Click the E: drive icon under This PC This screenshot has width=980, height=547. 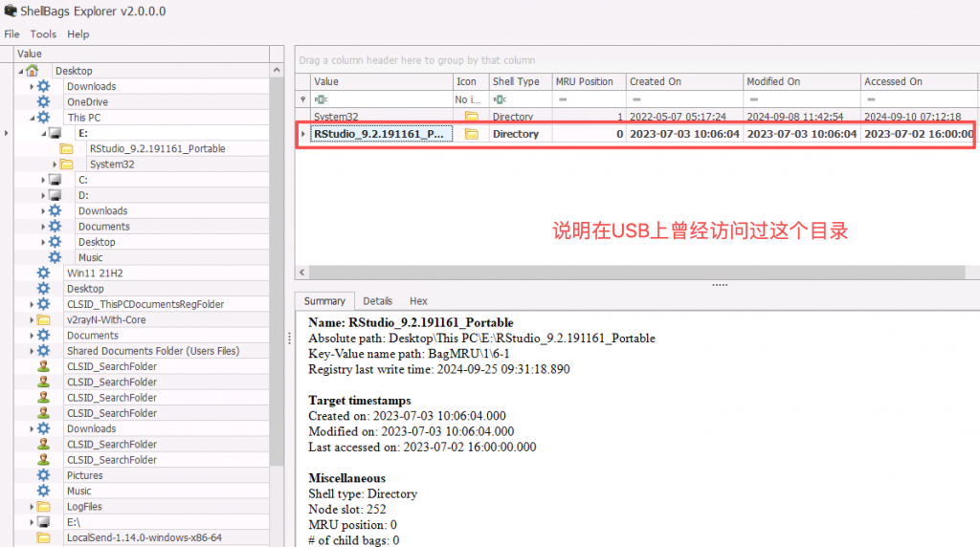[x=55, y=133]
